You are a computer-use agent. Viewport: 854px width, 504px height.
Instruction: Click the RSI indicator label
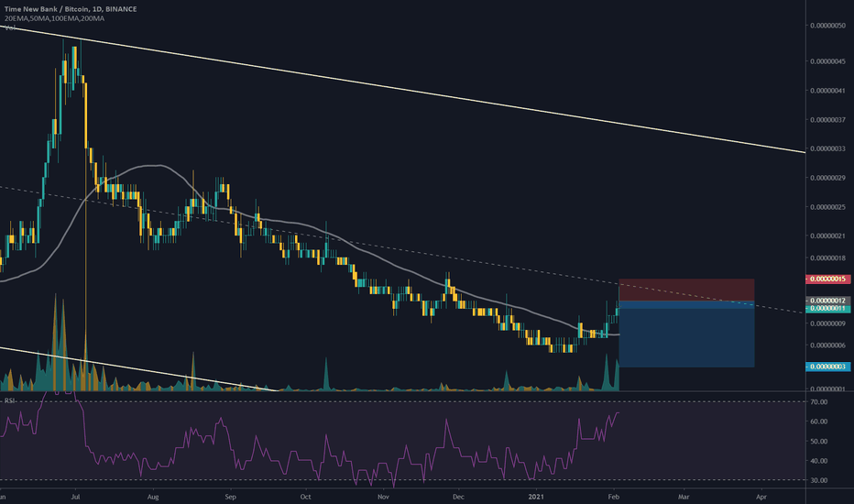pyautogui.click(x=10, y=400)
